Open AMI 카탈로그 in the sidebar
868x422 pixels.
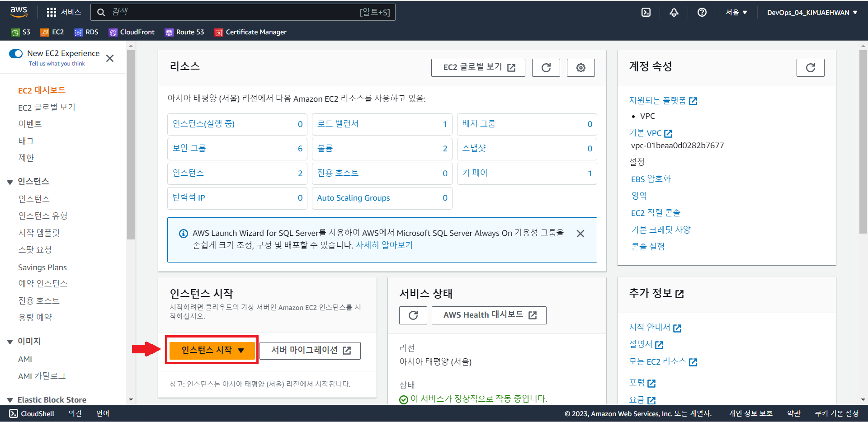point(42,376)
